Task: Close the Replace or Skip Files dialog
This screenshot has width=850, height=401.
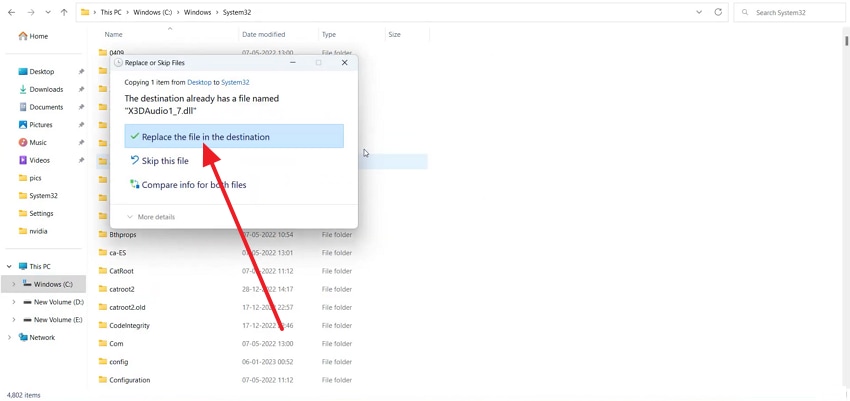Action: [x=344, y=63]
